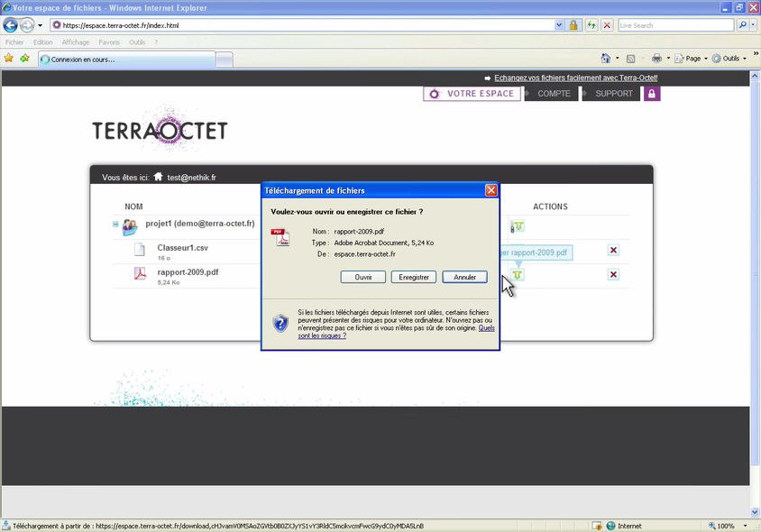Click test@nethik.fr breadcrumb text
The width and height of the screenshot is (761, 532).
tap(192, 178)
